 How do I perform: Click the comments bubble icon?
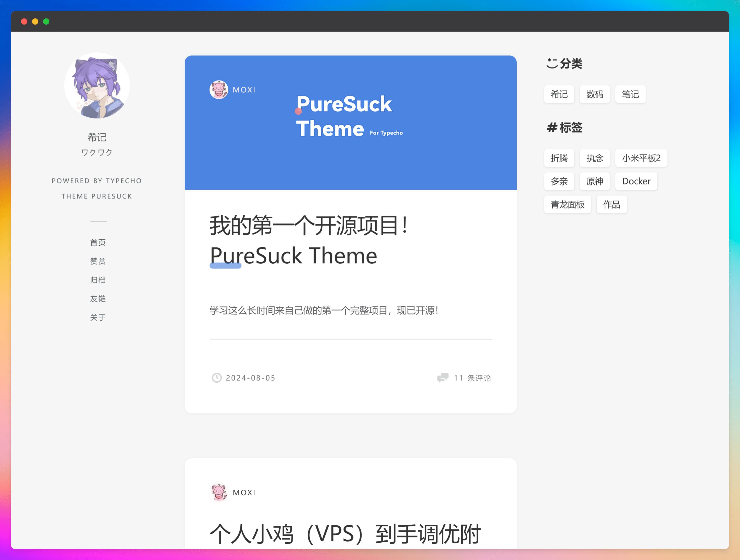(x=443, y=378)
